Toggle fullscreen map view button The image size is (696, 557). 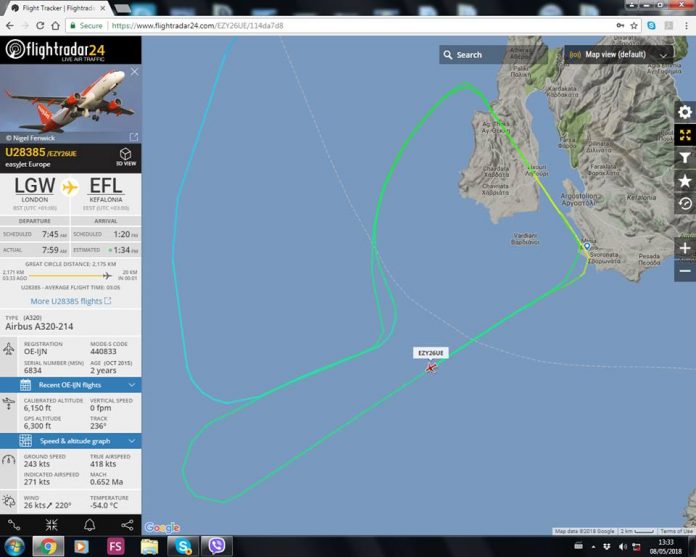pyautogui.click(x=685, y=135)
